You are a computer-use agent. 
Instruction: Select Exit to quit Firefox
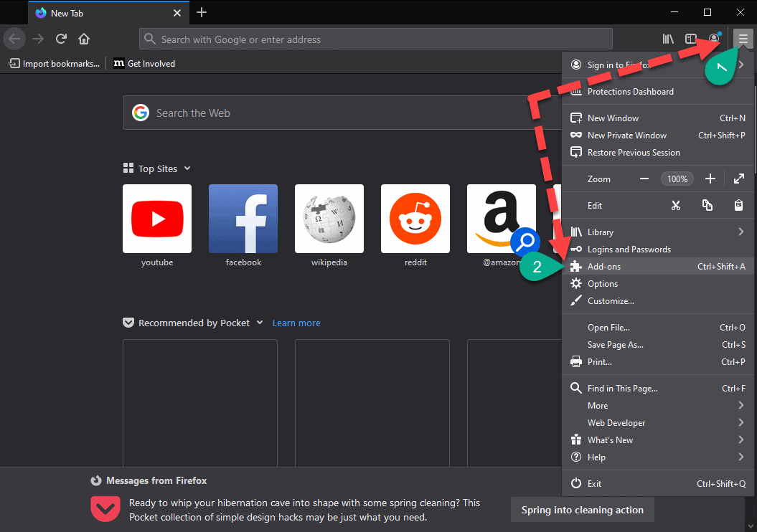point(657,484)
